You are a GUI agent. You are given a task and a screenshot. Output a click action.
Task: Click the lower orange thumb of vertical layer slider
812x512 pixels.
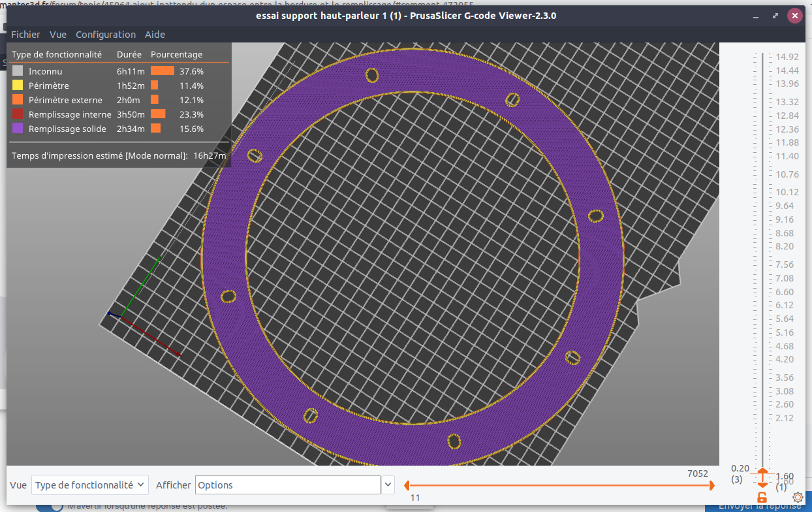point(762,484)
